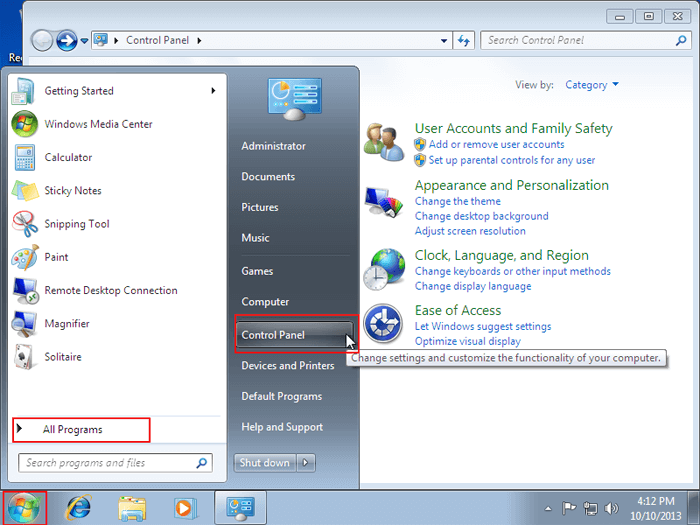Open Help and Support
The image size is (700, 525).
point(282,427)
